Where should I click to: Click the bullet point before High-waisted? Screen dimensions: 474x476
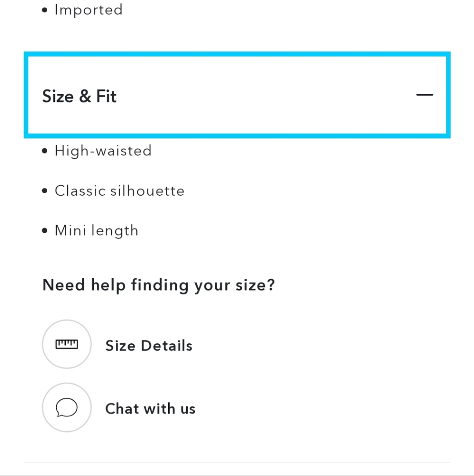(45, 151)
